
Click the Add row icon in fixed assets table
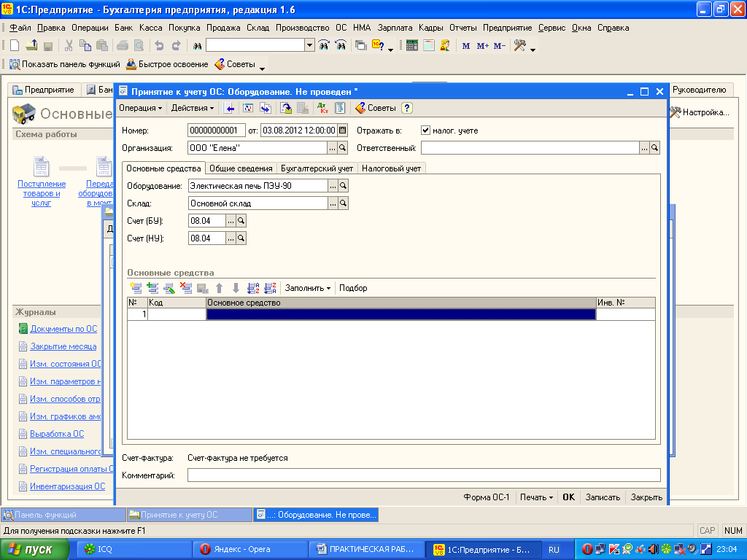(136, 287)
